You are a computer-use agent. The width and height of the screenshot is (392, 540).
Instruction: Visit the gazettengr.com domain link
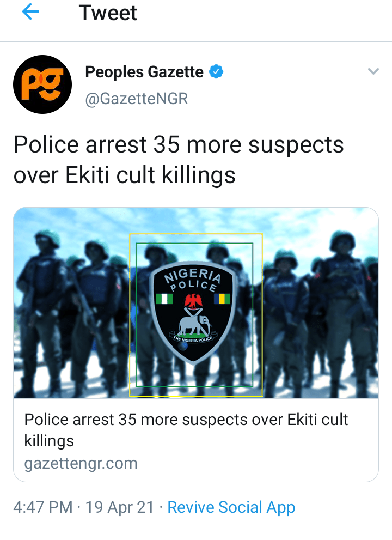click(x=81, y=464)
